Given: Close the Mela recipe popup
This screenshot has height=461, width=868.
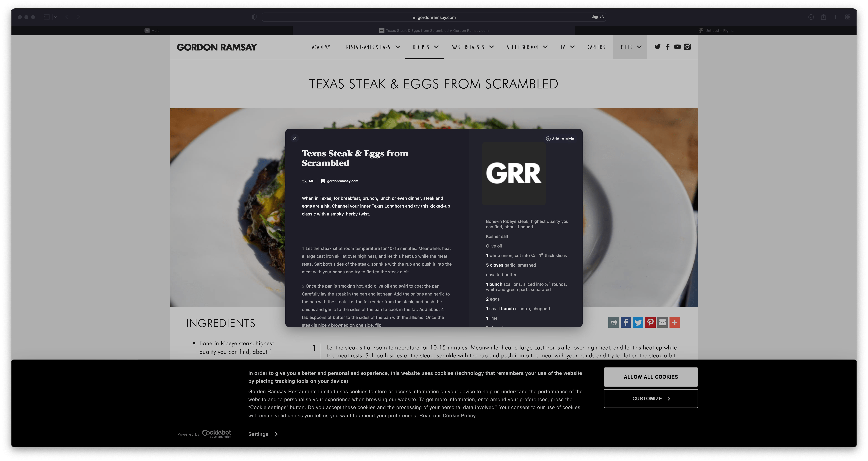Looking at the screenshot, I should pyautogui.click(x=295, y=138).
